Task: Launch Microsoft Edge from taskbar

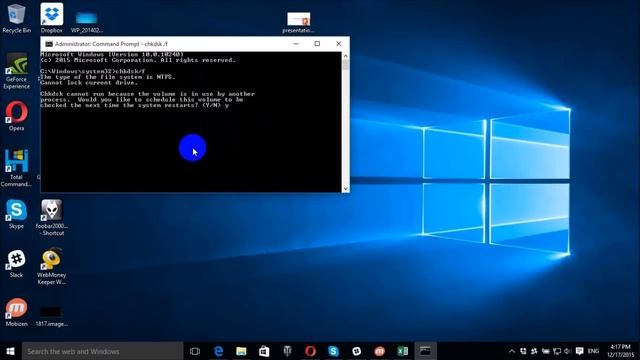Action: [x=218, y=351]
